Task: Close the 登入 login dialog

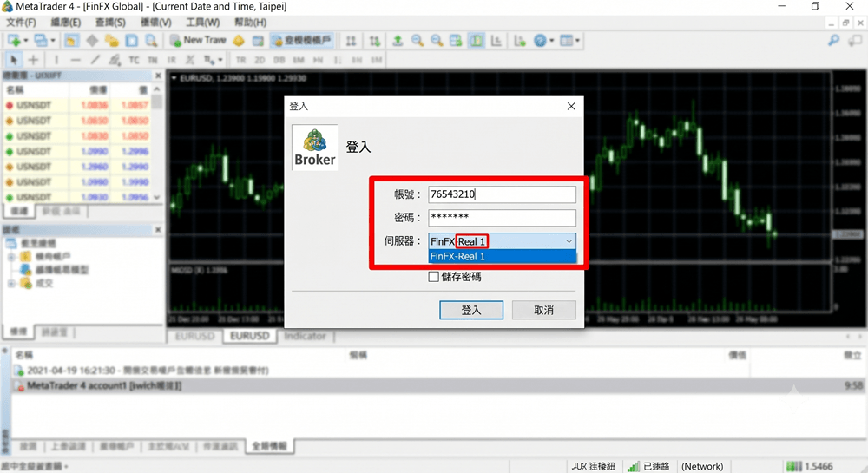Action: click(571, 106)
